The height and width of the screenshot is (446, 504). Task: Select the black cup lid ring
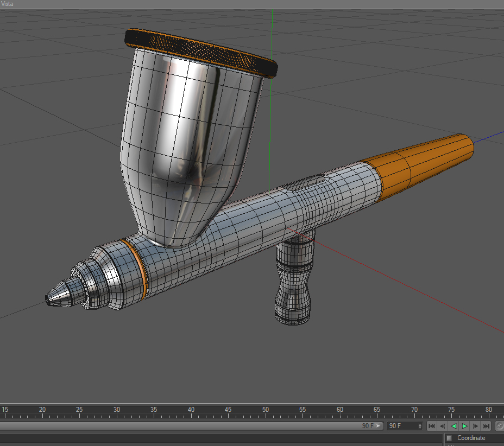201,53
